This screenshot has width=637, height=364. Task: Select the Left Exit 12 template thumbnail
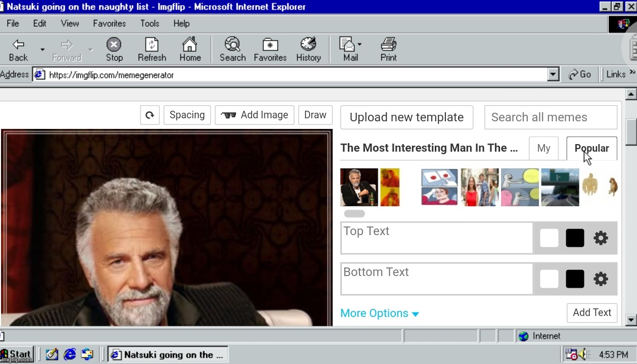[x=560, y=187]
